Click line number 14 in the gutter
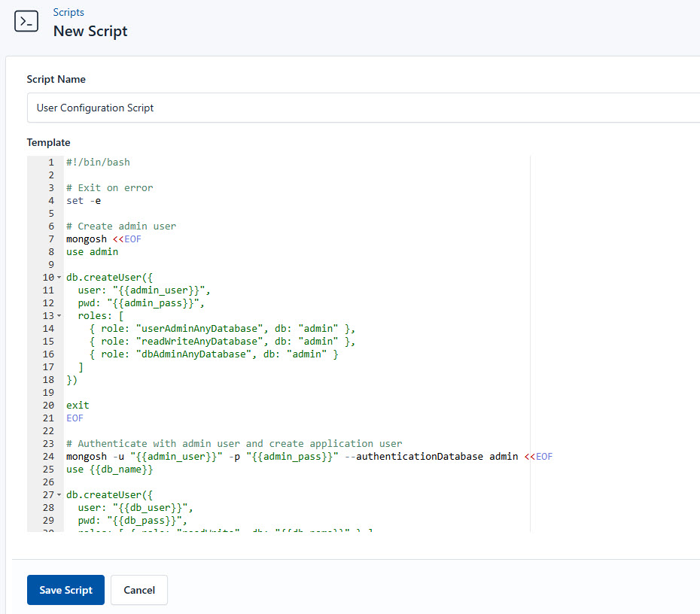 click(x=47, y=328)
